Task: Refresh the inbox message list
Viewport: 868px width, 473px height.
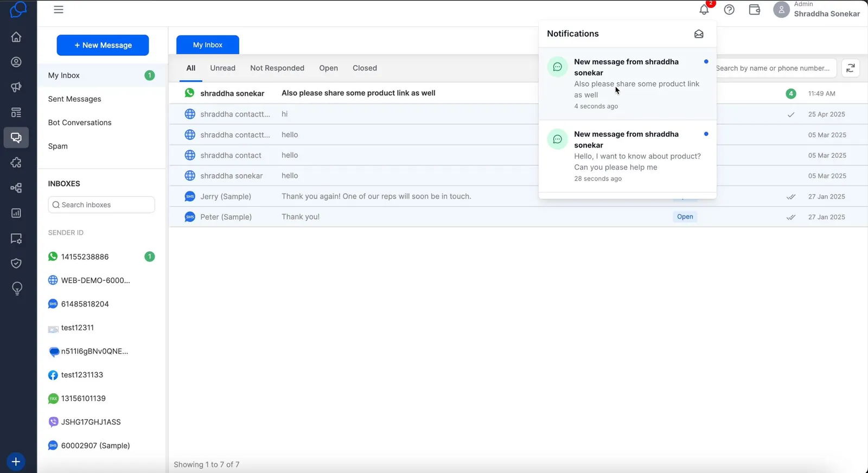Action: coord(851,68)
